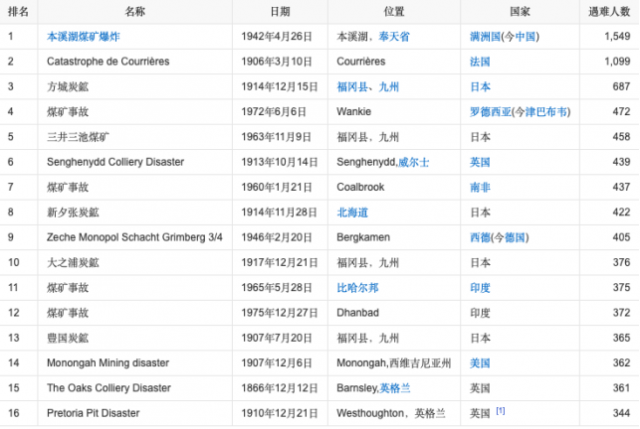Follow the 南非 country link
Viewport: 640px width, 429px height.
point(480,187)
